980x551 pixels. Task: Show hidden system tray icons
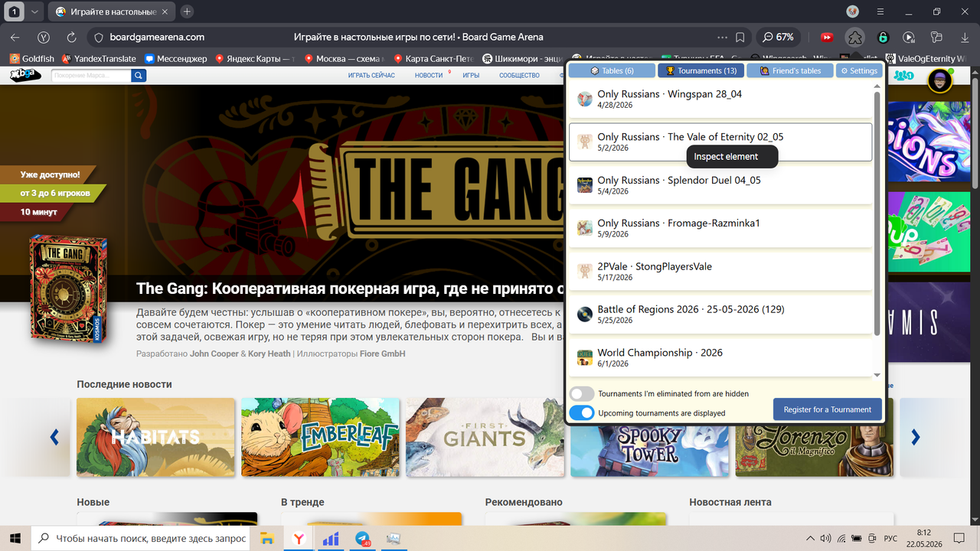pyautogui.click(x=811, y=538)
